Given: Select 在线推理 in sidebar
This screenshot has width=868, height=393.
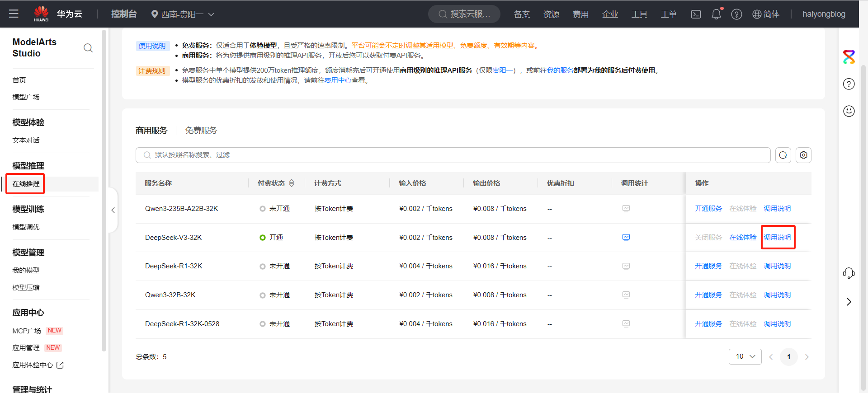Looking at the screenshot, I should click(x=26, y=184).
